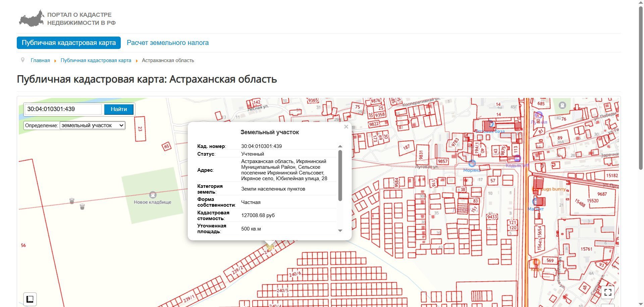Click the popup scroll up arrow
Image resolution: width=644 pixels, height=307 pixels.
(340, 146)
